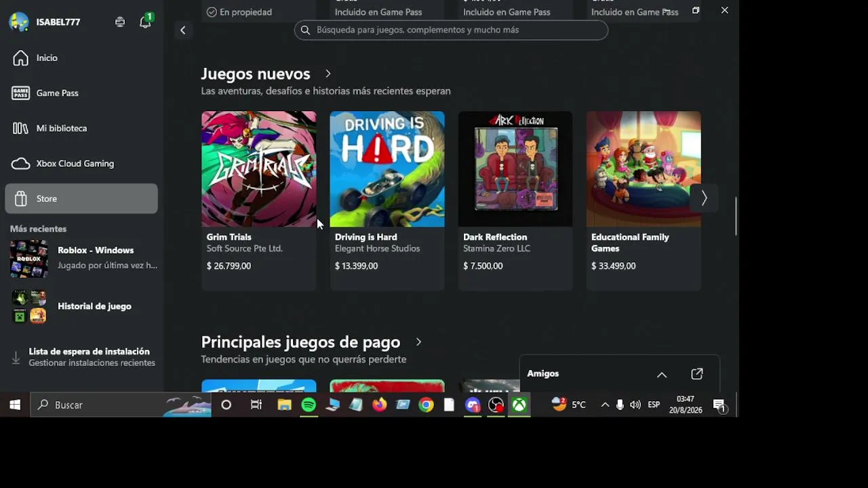Image resolution: width=868 pixels, height=488 pixels.
Task: Open the ISABEL777 profile avatar
Action: pyautogui.click(x=19, y=22)
